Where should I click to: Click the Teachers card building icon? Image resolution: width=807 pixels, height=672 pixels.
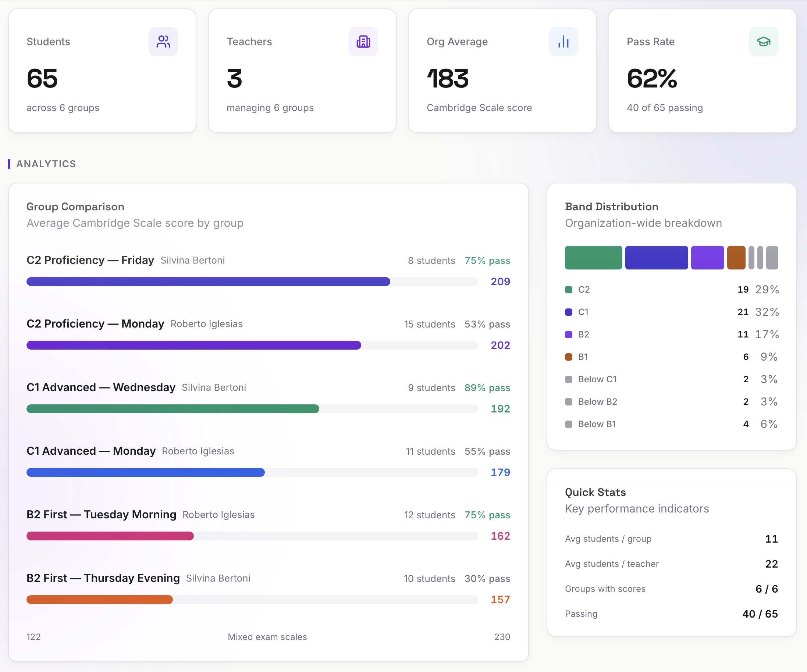click(363, 42)
